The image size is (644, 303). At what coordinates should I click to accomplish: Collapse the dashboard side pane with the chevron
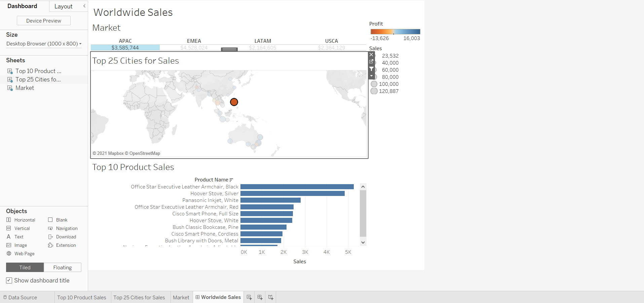(x=84, y=6)
